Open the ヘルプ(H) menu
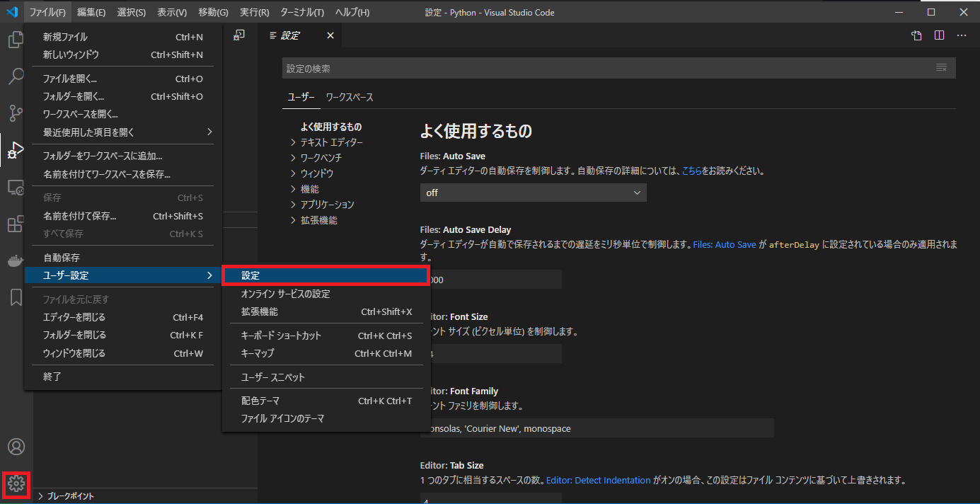Screen dimensions: 980x504 pyautogui.click(x=352, y=12)
